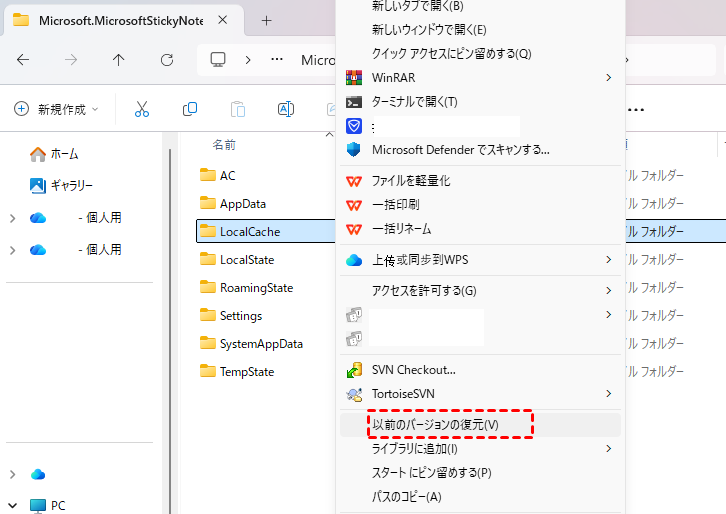Click the Rename icon in toolbar
Screen dimensions: 726x514
point(285,109)
